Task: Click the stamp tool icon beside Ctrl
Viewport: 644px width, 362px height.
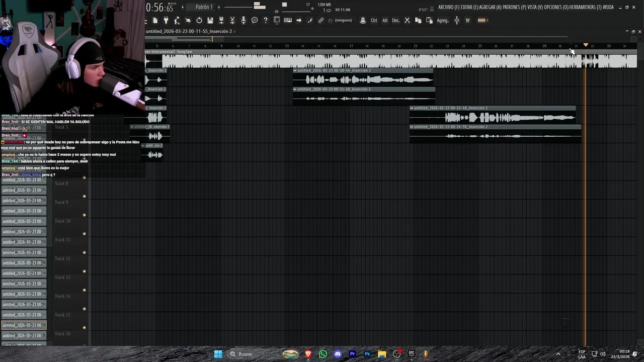Action: coord(363,20)
